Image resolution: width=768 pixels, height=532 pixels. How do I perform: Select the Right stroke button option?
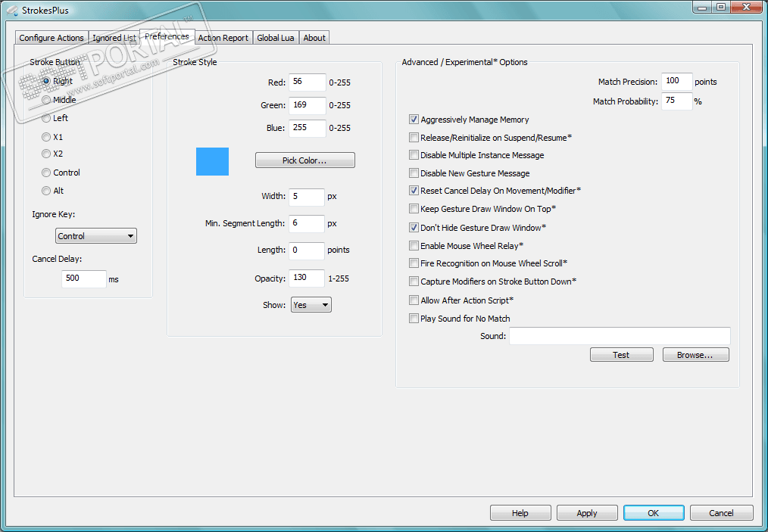pyautogui.click(x=46, y=81)
